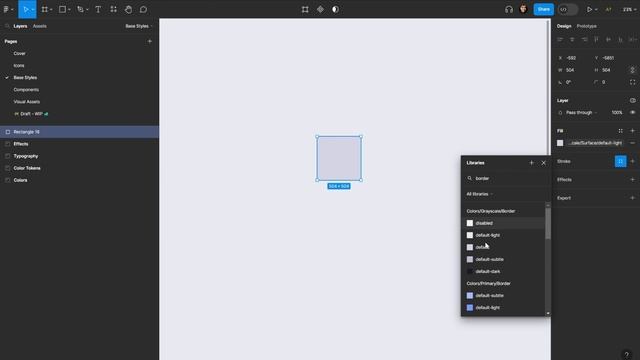Click the independent corners icon

(632, 82)
